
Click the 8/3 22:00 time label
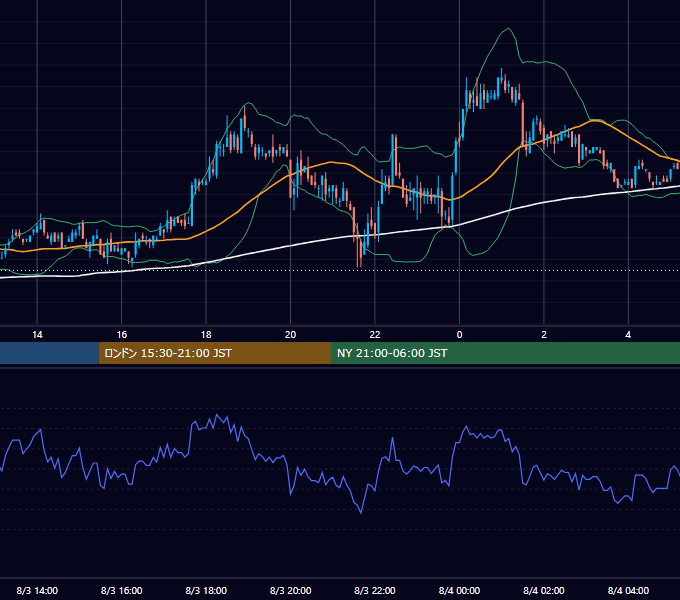(x=375, y=590)
